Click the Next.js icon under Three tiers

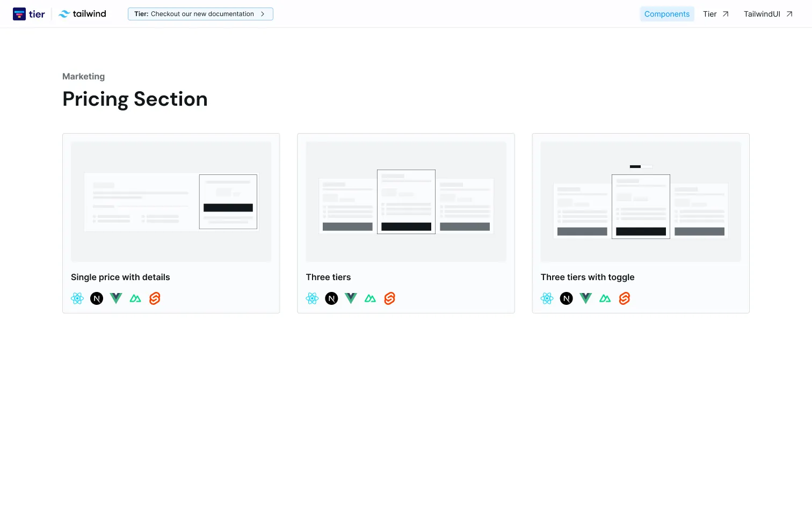(331, 298)
